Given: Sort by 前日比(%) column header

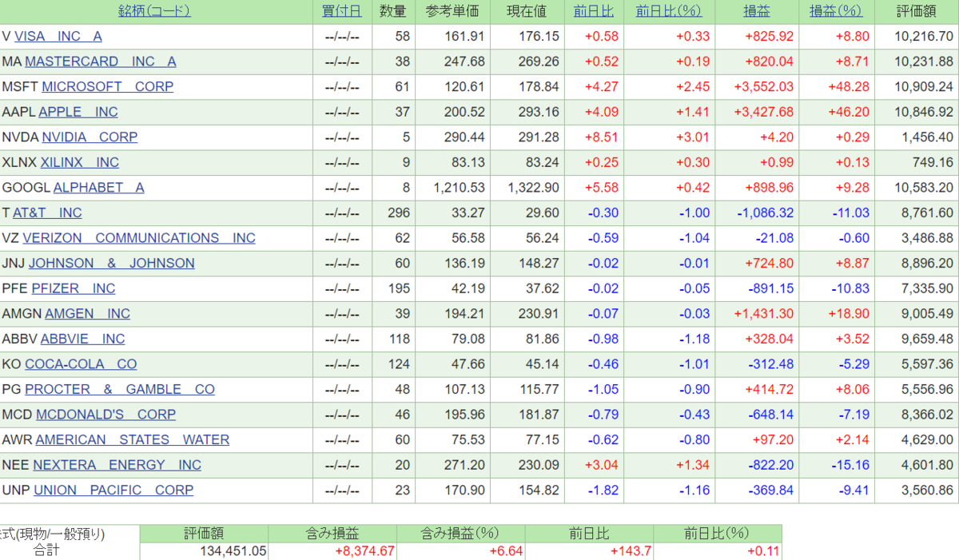Looking at the screenshot, I should (668, 11).
